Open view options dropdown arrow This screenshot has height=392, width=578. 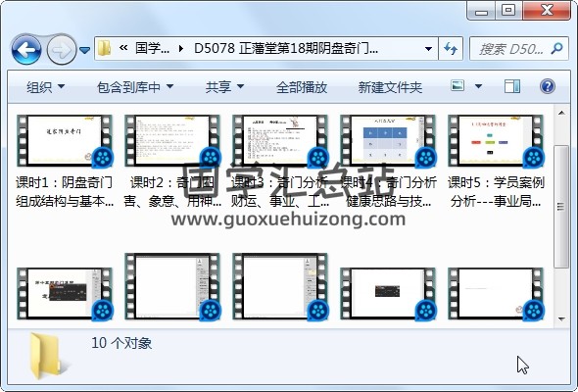pos(478,86)
